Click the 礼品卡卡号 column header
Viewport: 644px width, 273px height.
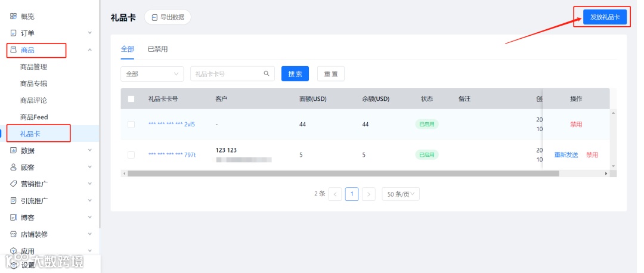[163, 99]
